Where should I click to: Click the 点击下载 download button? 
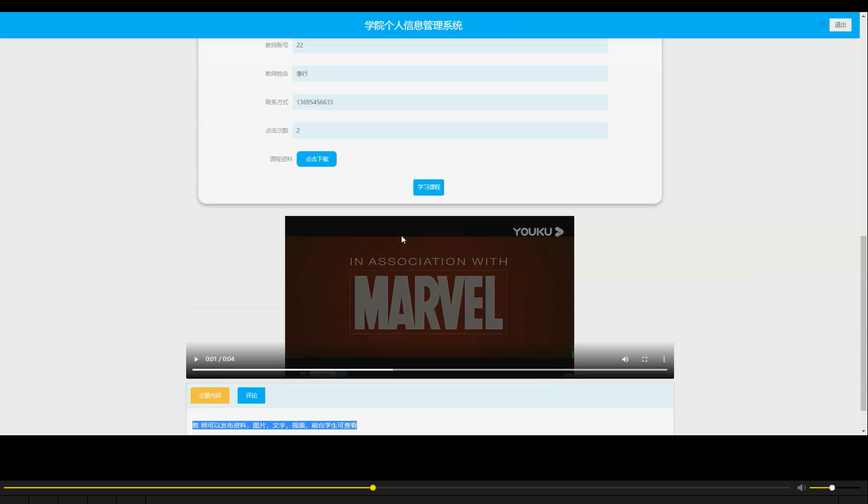point(317,159)
